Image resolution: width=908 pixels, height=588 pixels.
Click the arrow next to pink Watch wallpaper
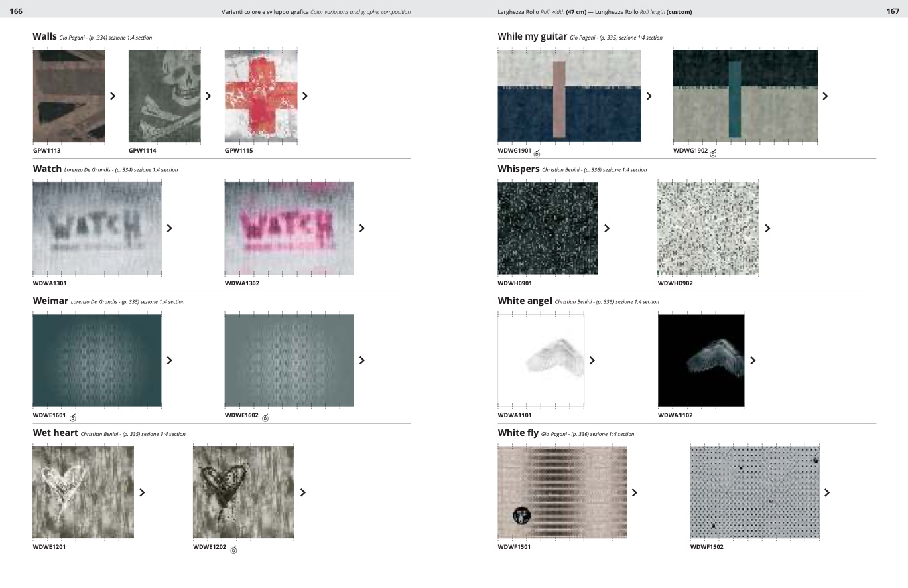tap(362, 228)
